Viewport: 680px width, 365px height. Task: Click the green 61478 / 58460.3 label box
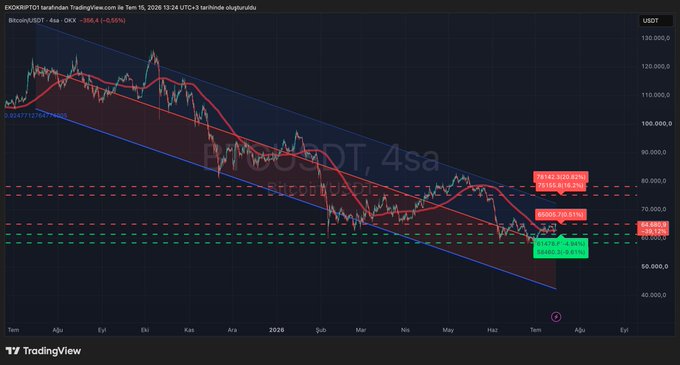tap(561, 248)
